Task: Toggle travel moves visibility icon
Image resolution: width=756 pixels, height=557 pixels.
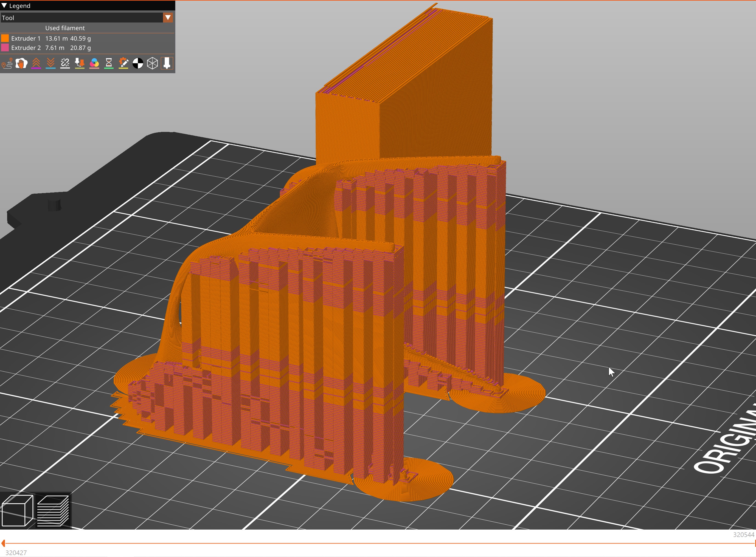Action: tap(7, 63)
